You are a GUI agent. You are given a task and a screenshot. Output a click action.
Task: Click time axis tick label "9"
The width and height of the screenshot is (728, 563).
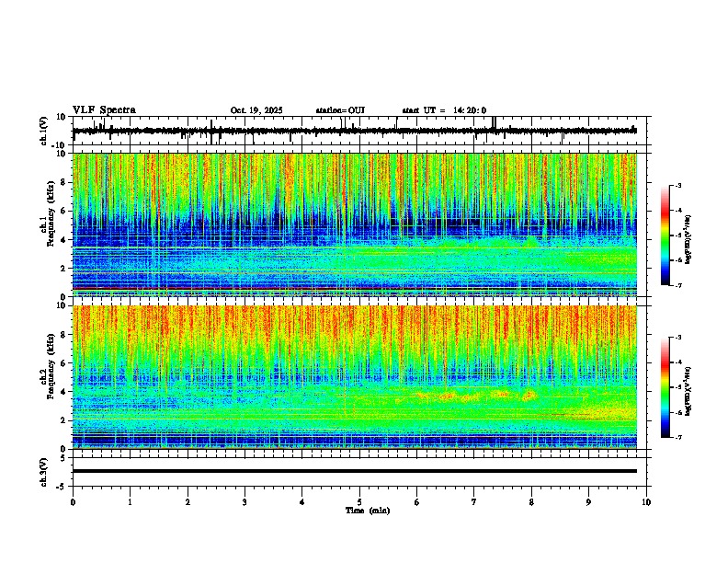tap(588, 502)
